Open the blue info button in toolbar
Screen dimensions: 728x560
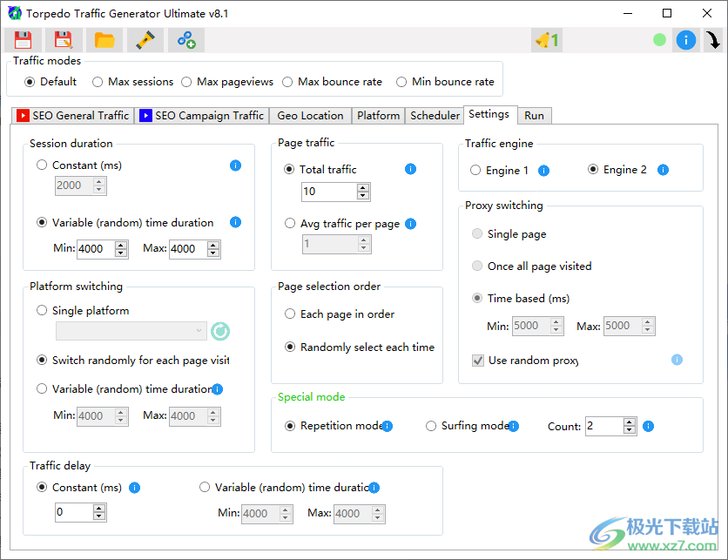click(685, 40)
